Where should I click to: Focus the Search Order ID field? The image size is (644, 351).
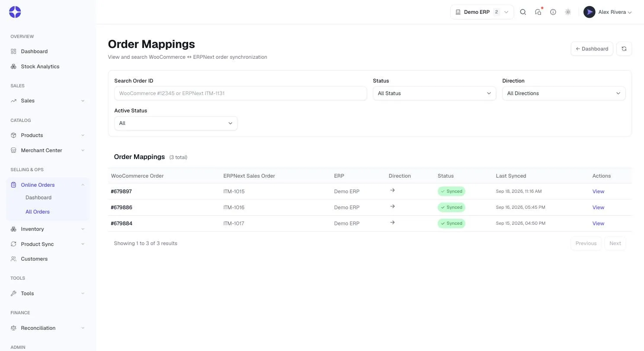coord(240,93)
